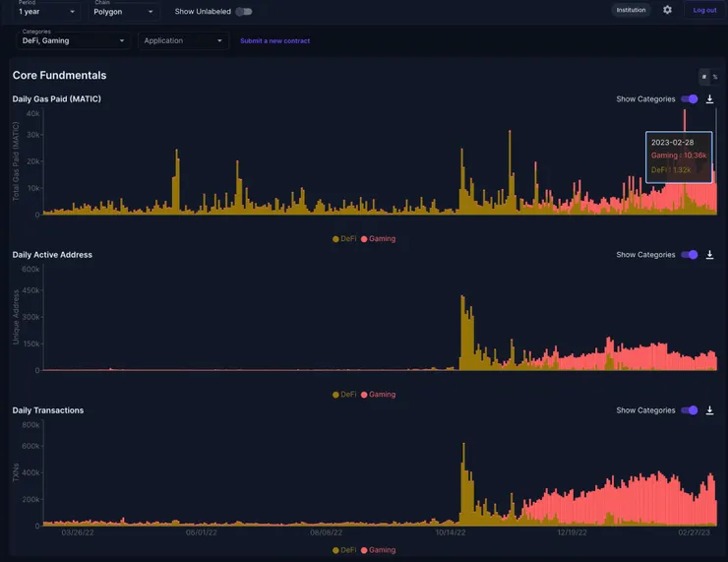Image resolution: width=728 pixels, height=562 pixels.
Task: Disable Show Categories for Daily Active Address
Action: 690,255
